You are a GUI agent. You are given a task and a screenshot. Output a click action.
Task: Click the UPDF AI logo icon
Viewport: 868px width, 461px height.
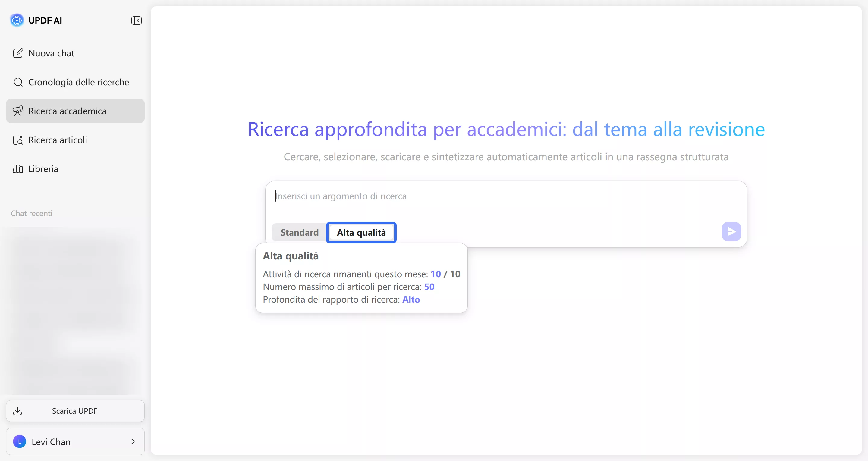click(17, 20)
